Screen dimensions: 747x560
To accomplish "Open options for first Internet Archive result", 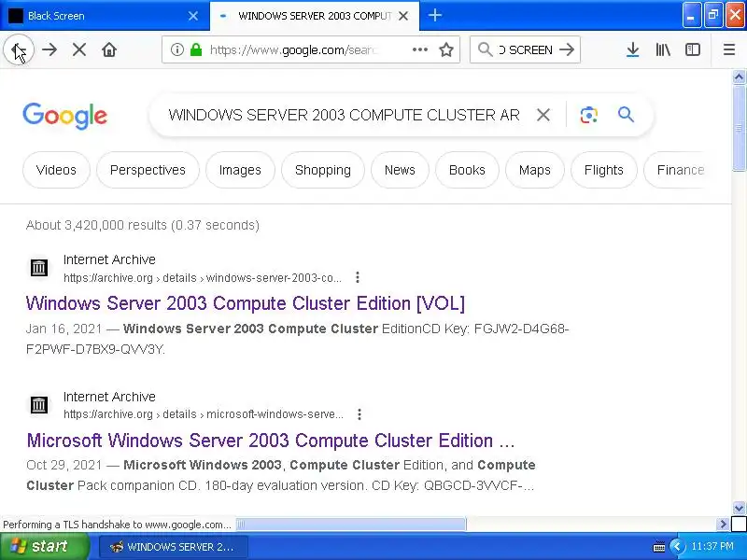I will 358,277.
